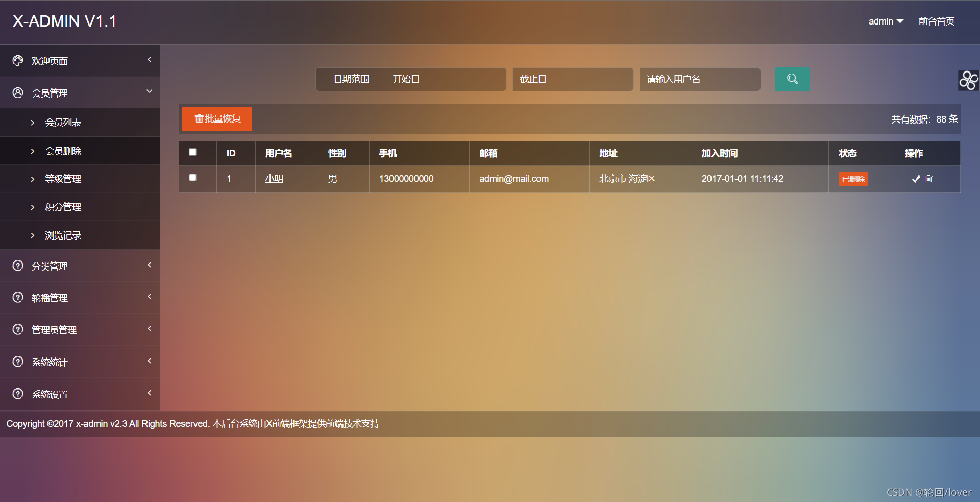Expand the 管理员管理 menu chevron
This screenshot has width=980, height=502.
(x=150, y=328)
